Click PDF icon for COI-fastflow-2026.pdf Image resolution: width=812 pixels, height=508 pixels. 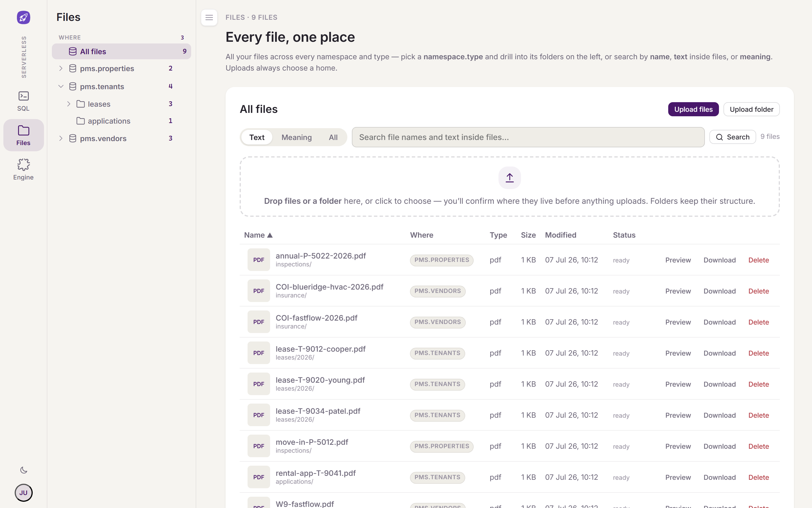[259, 322]
